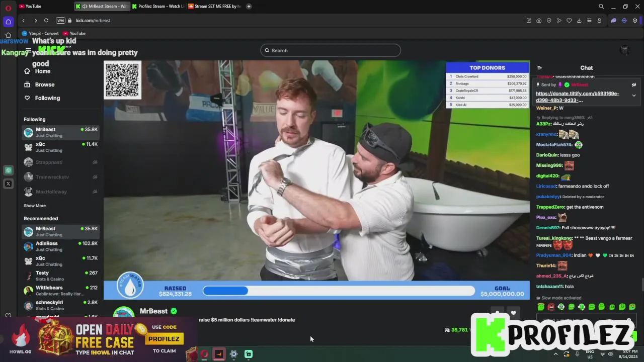Go back with the browser back arrow

tap(23, 21)
